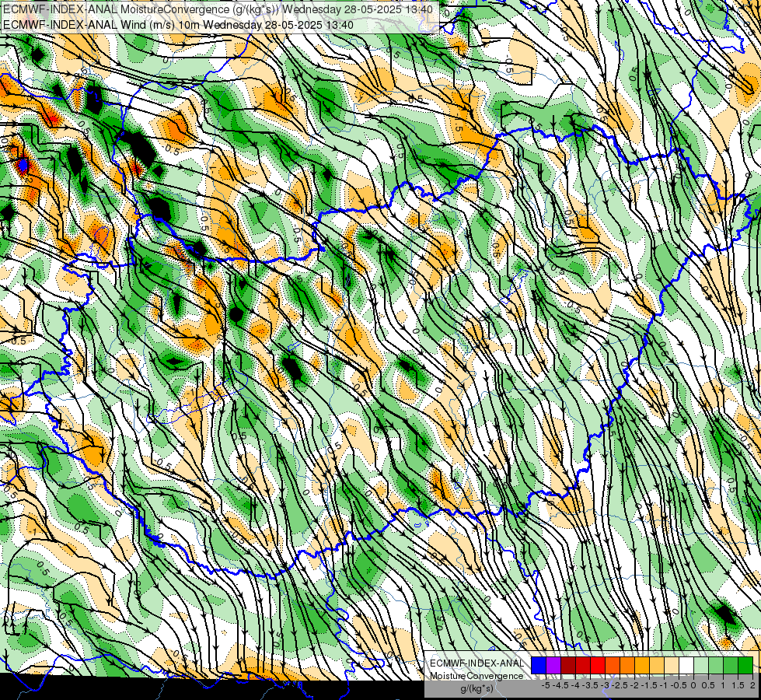Click the -3.5 value on legend scale
The image size is (761, 700).
tap(592, 685)
